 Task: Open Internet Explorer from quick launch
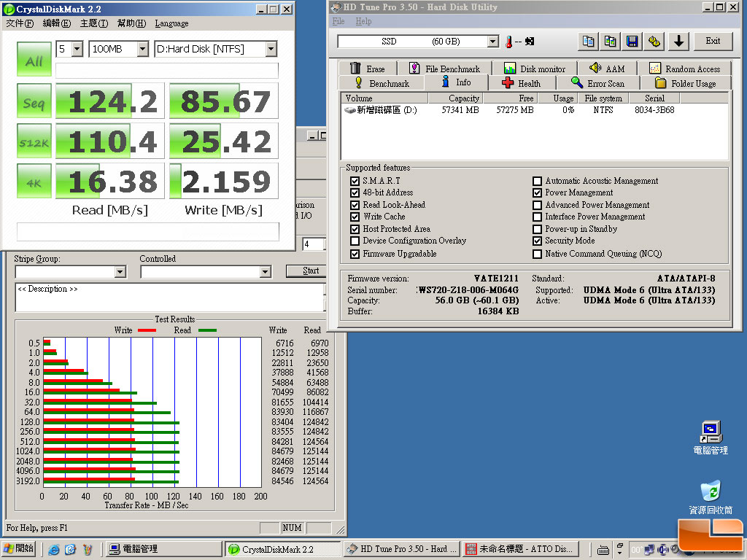pyautogui.click(x=54, y=550)
